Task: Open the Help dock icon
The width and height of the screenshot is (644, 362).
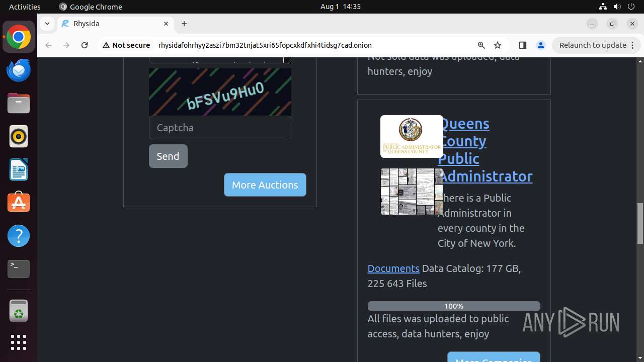Action: point(19,236)
